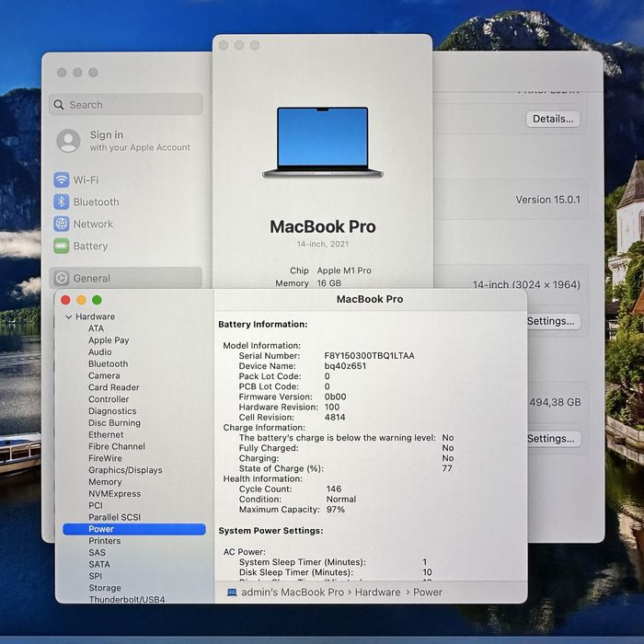Screen dimensions: 644x644
Task: Click the Settings... button below the 494,38 GB row
Action: coord(553,439)
